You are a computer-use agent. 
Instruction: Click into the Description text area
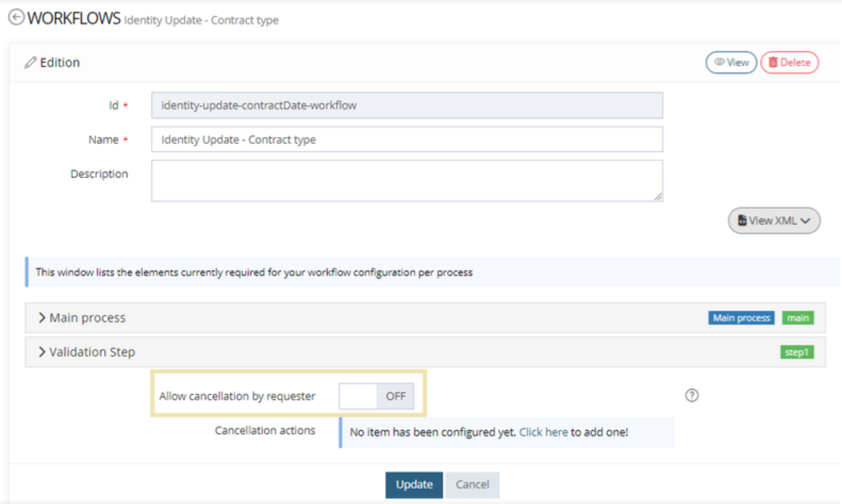click(x=407, y=180)
